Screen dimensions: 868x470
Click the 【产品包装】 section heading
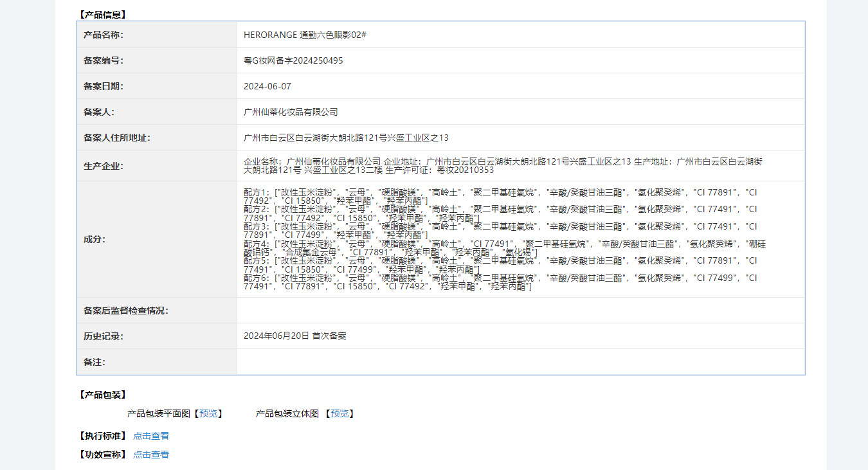(x=103, y=395)
